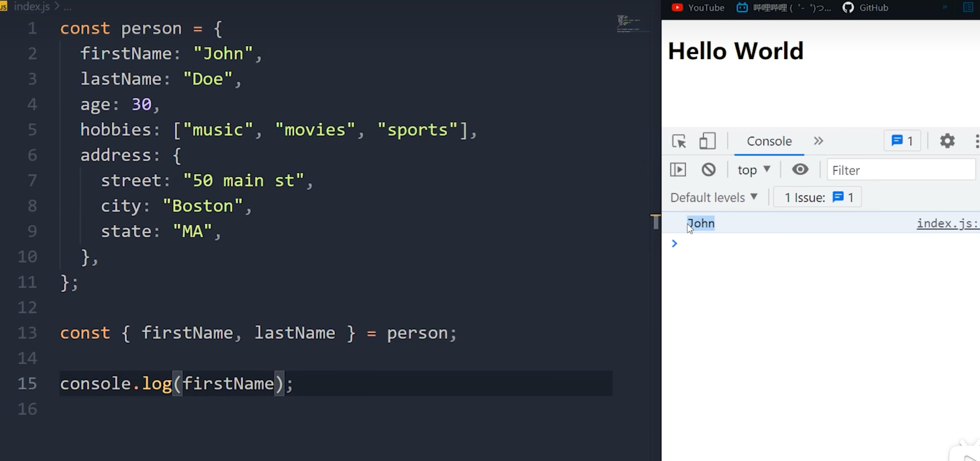The height and width of the screenshot is (461, 980).
Task: Click the "movies" string in hobbies
Action: 315,130
